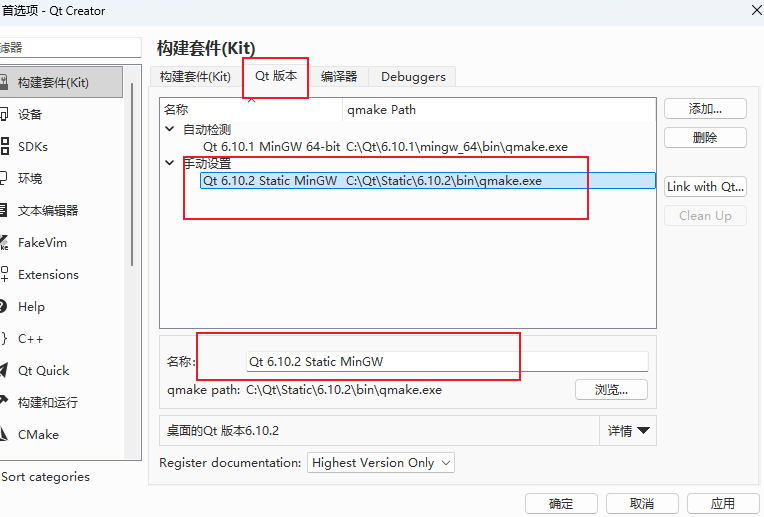Click the 浏览... browse button
Image resolution: width=764 pixels, height=517 pixels.
click(x=611, y=390)
